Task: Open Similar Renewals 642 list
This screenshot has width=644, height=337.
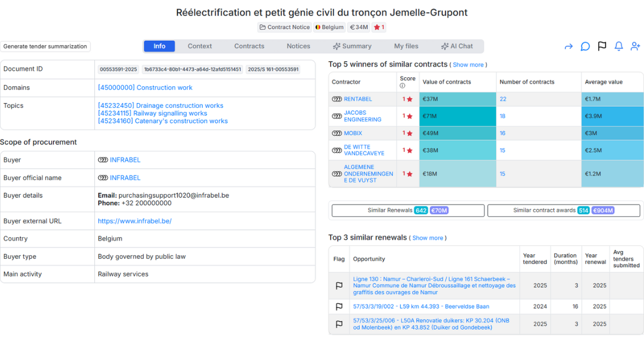Action: (408, 210)
